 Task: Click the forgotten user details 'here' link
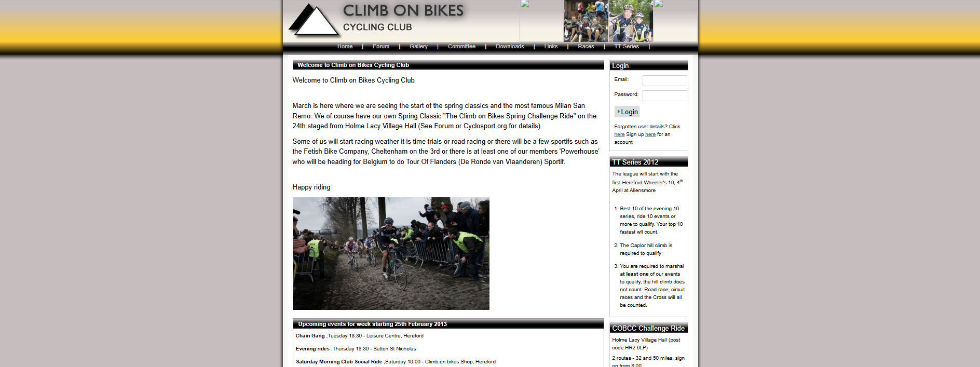click(619, 134)
